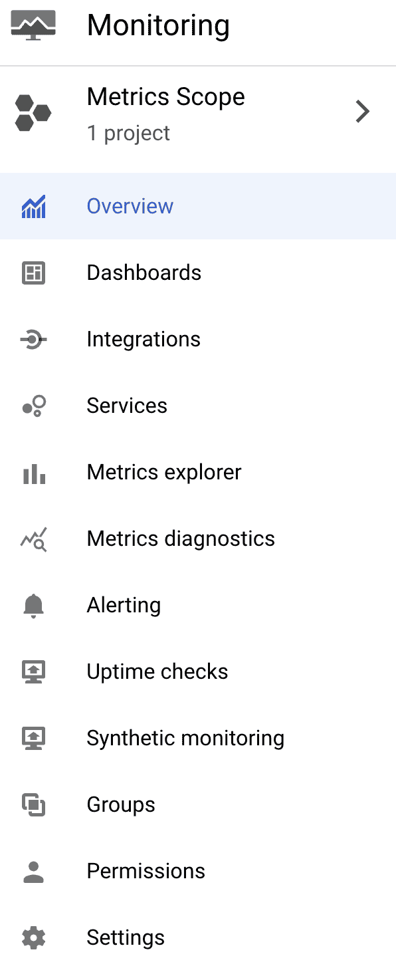
Task: Open Settings via the gear icon
Action: click(x=34, y=937)
